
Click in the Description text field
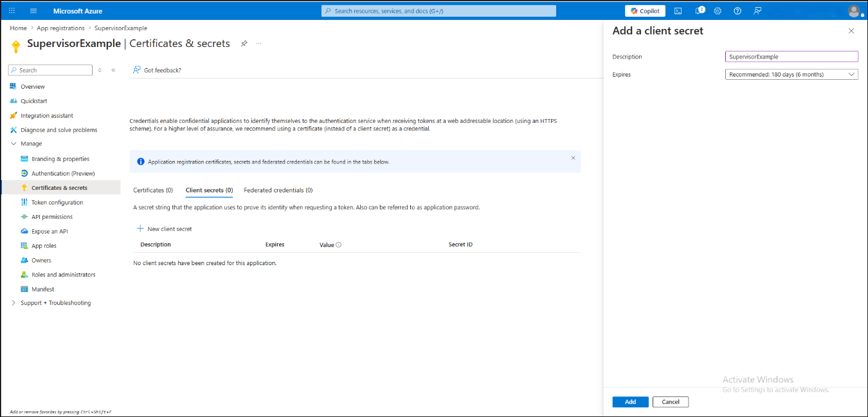tap(791, 57)
